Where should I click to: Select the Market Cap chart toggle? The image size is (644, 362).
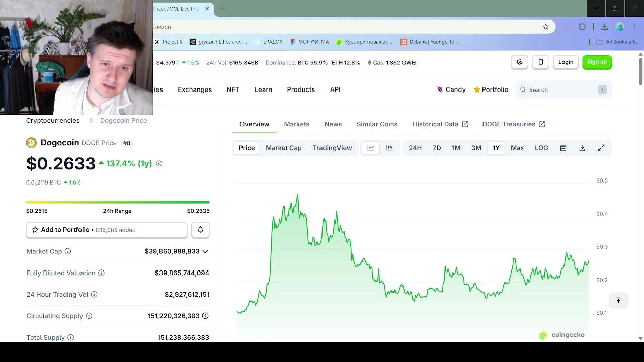[284, 148]
